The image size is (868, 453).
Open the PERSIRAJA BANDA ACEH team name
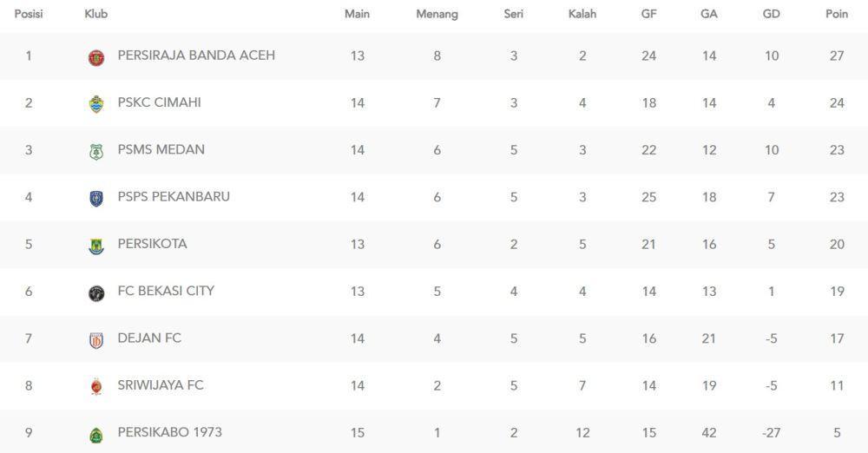click(196, 56)
